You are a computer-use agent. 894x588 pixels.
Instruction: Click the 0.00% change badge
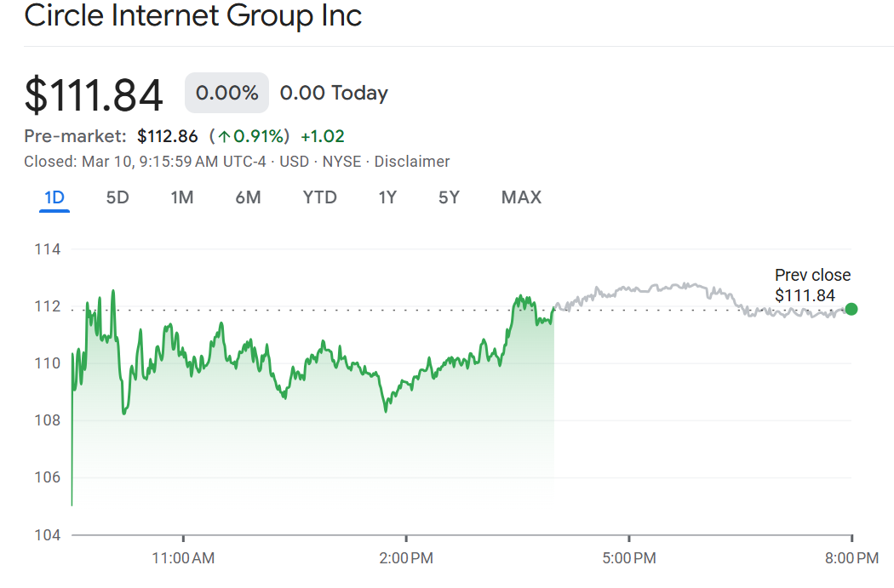tap(226, 93)
